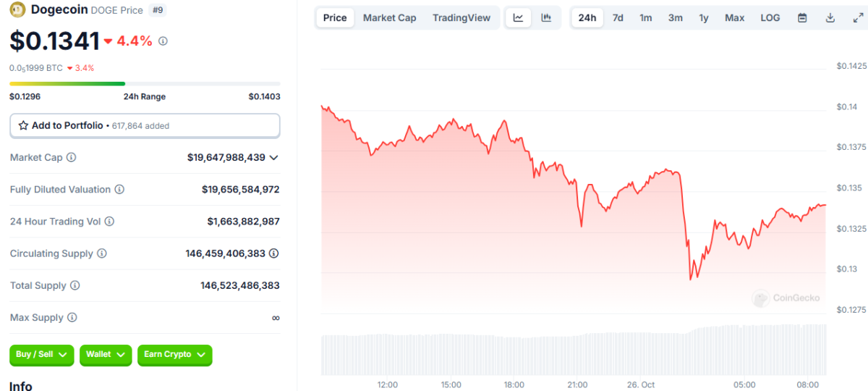The width and height of the screenshot is (868, 391).
Task: Select the line chart icon
Action: 519,17
